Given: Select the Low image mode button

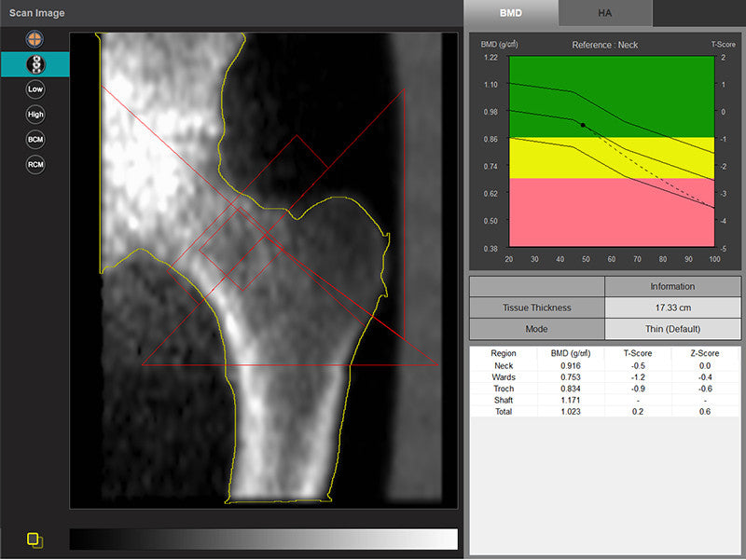Looking at the screenshot, I should pos(35,89).
